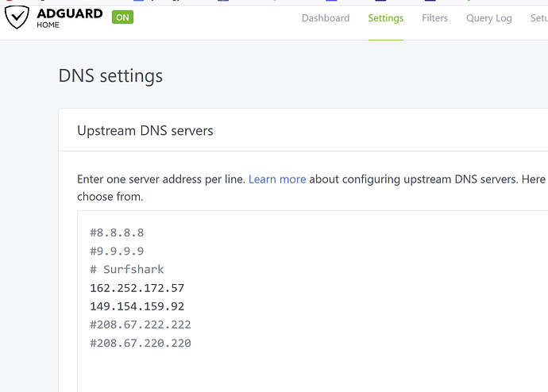Click the Upstream DNS servers card title
This screenshot has width=548, height=392.
pos(145,130)
